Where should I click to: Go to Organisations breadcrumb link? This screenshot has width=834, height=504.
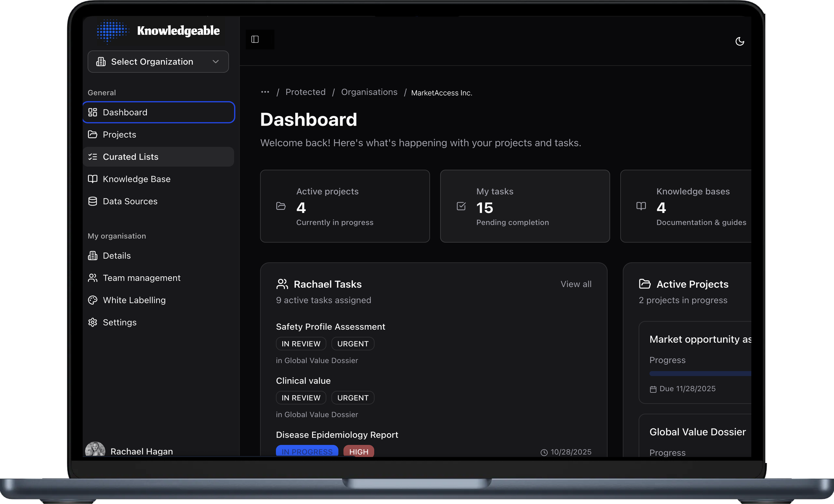click(369, 92)
